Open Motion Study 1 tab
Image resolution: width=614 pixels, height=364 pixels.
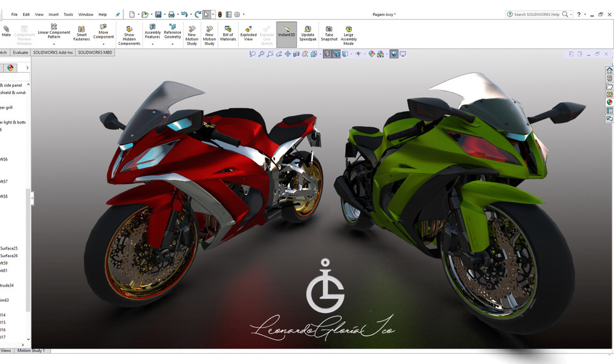pyautogui.click(x=31, y=351)
